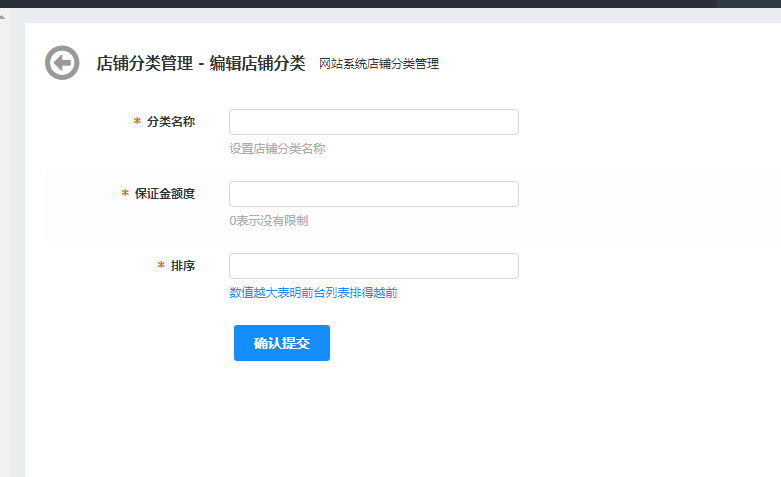
Task: Click the blue hint 数值越大表明前台列表排得越前
Action: pos(313,293)
